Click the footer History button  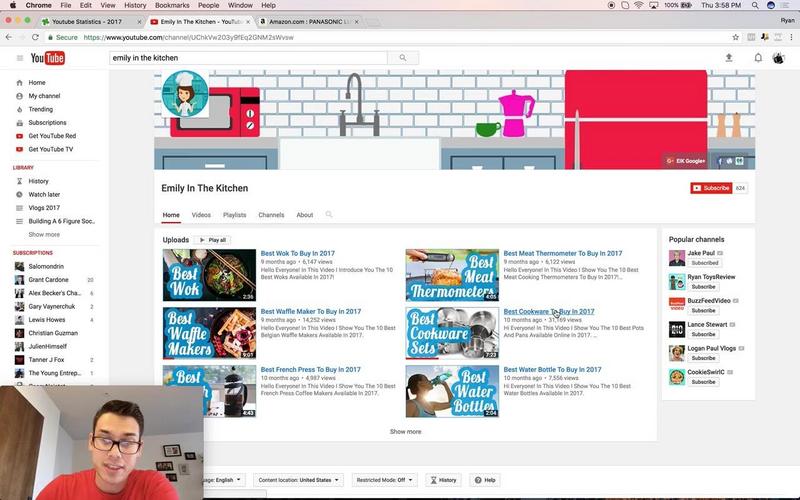pyautogui.click(x=443, y=480)
